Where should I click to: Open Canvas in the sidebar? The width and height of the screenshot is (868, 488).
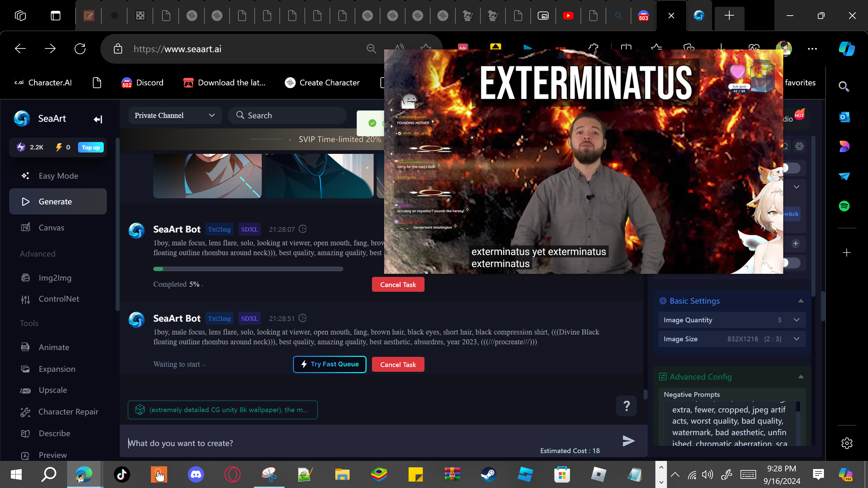tap(58, 228)
